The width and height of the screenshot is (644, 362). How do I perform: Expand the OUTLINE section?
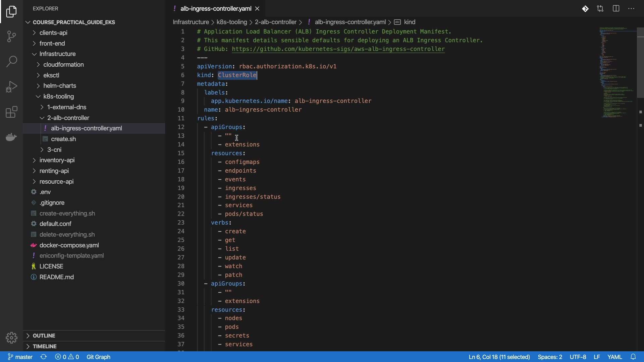[x=44, y=336]
